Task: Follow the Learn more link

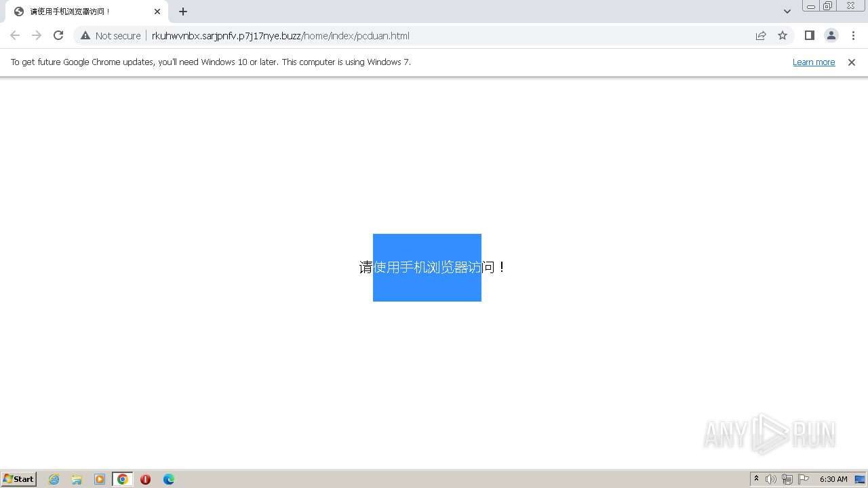Action: click(x=814, y=62)
